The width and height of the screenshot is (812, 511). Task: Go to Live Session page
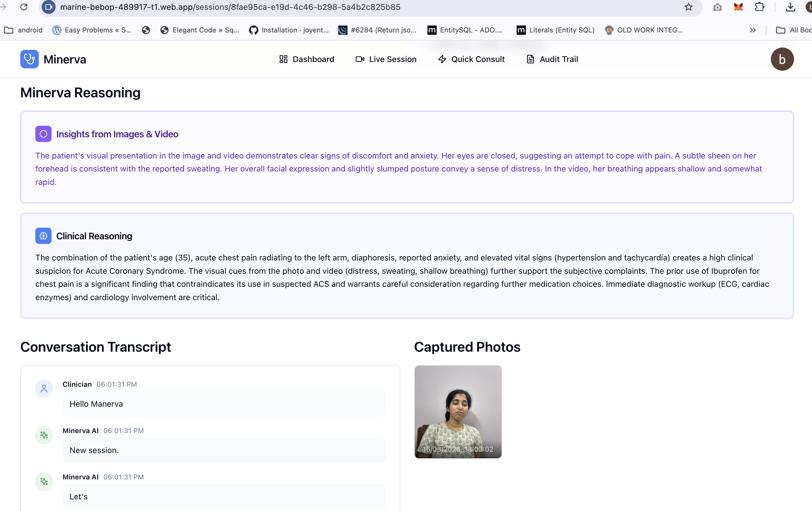click(386, 59)
